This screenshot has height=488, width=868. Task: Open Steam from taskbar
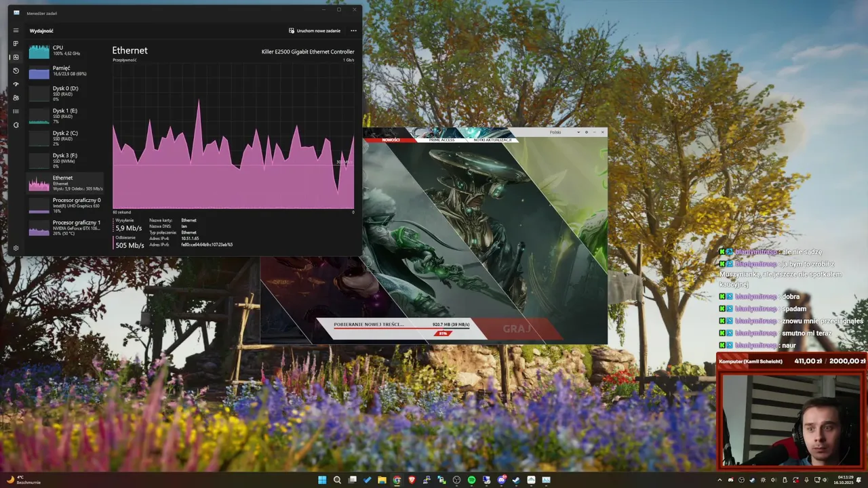click(x=516, y=480)
